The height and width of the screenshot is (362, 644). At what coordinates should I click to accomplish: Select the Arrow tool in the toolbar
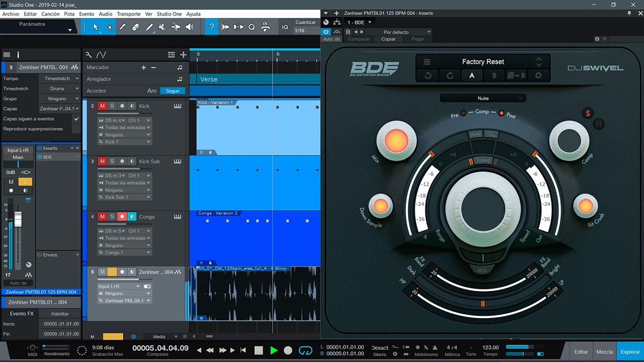pos(96,27)
